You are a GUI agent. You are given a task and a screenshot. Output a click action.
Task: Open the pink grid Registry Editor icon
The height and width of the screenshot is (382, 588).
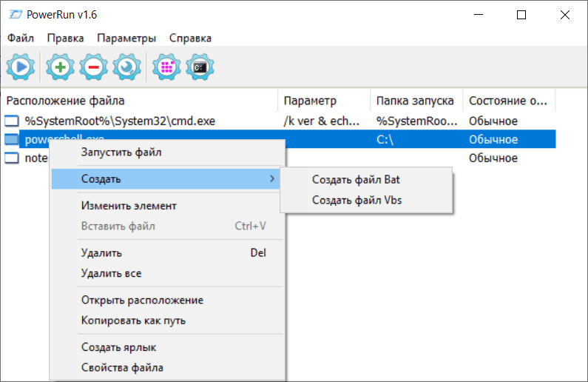[166, 67]
